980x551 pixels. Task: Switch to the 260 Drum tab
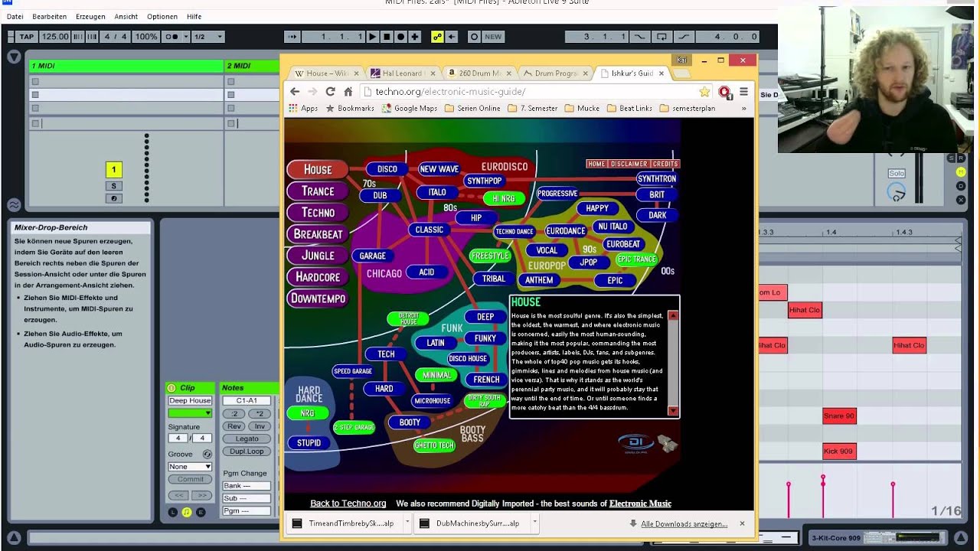pyautogui.click(x=479, y=73)
